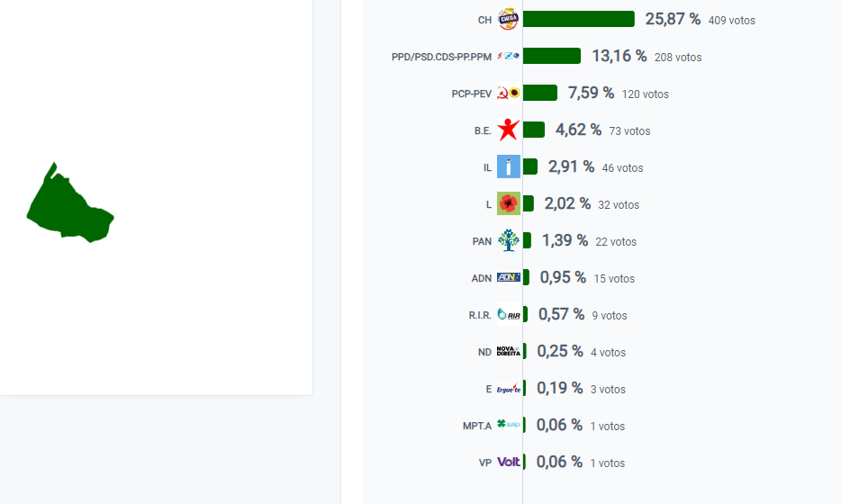
Task: Click the 13,16 % green result bar
Action: tap(552, 56)
